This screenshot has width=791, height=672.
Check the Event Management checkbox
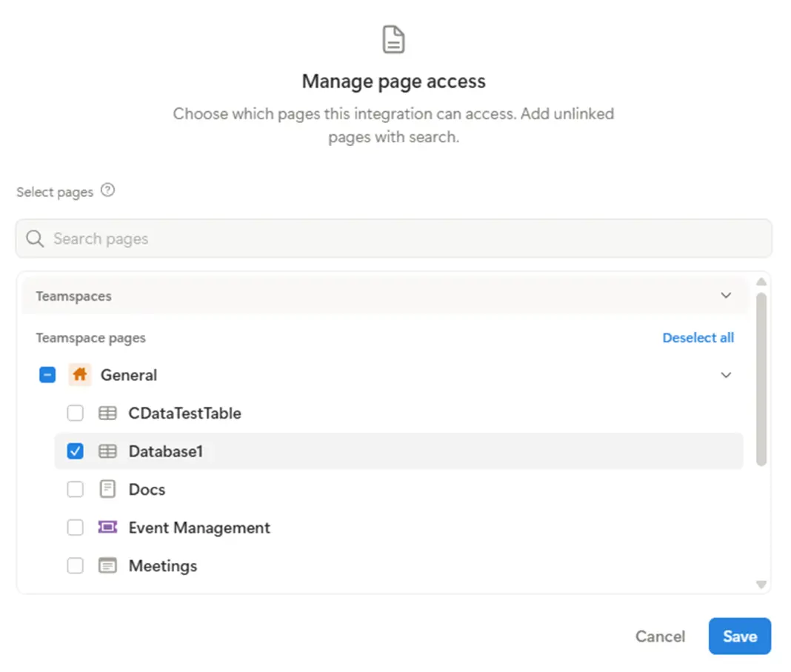point(76,528)
